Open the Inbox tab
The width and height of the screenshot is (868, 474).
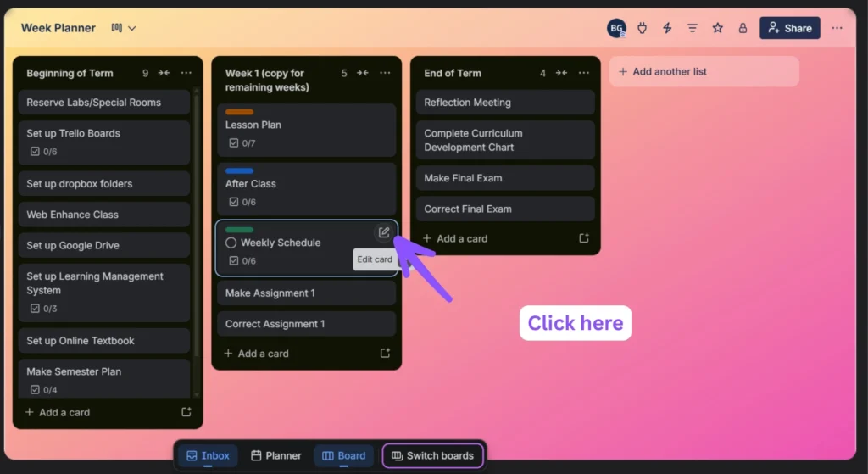point(208,455)
